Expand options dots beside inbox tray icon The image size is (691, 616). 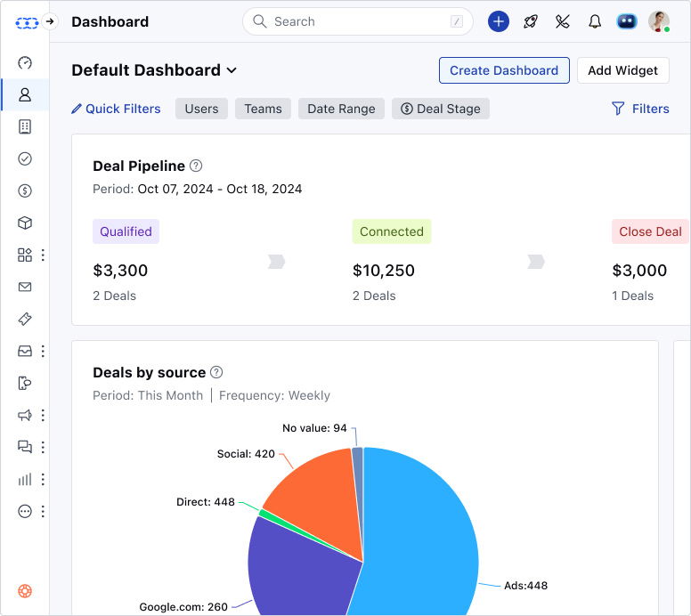43,351
